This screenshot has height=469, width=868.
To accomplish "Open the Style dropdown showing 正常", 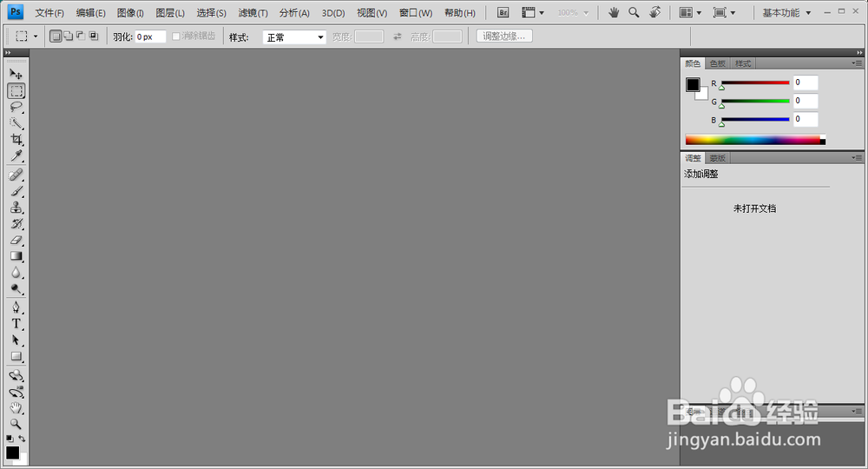I will 294,37.
